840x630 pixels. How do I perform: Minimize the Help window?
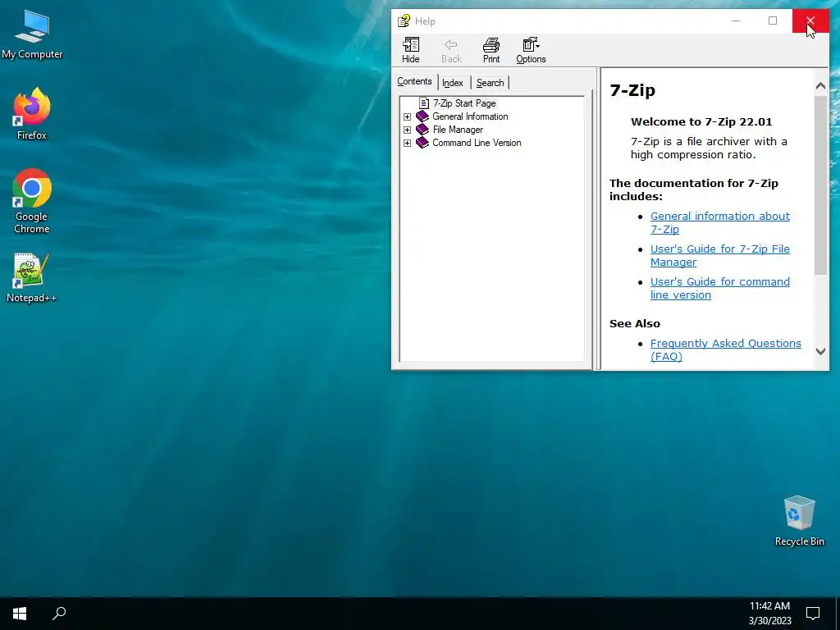click(736, 21)
